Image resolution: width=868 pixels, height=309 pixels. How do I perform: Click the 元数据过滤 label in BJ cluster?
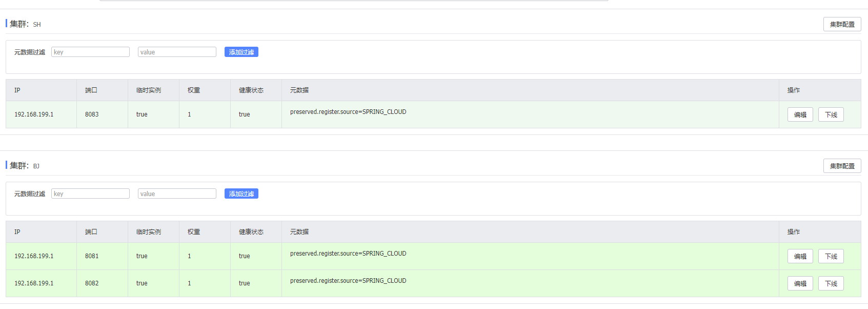point(30,194)
